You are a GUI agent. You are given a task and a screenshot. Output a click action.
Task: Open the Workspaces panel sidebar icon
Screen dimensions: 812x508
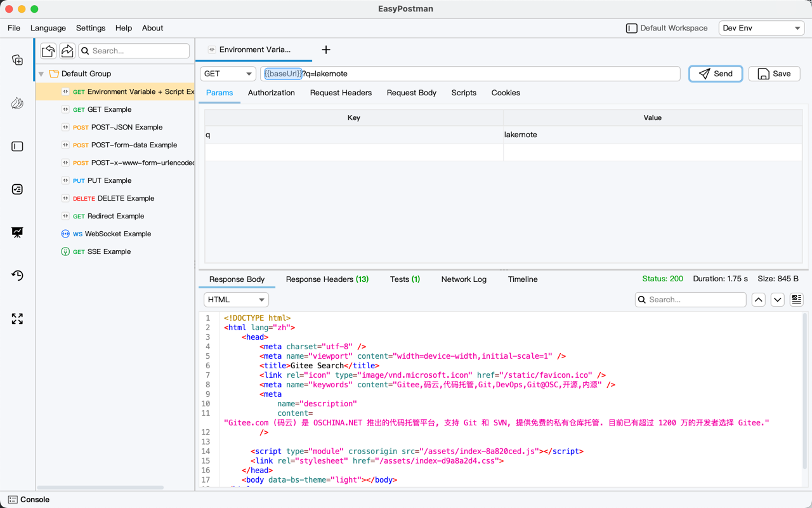click(17, 146)
